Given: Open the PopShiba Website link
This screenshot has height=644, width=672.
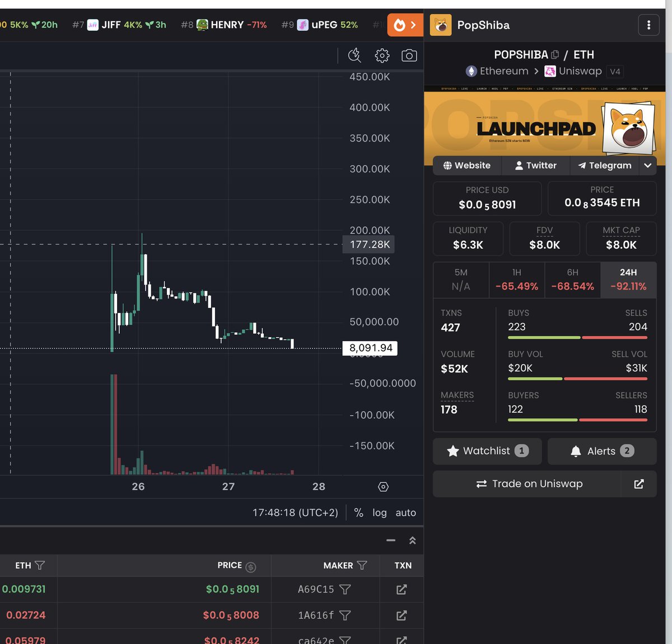Looking at the screenshot, I should click(x=467, y=165).
